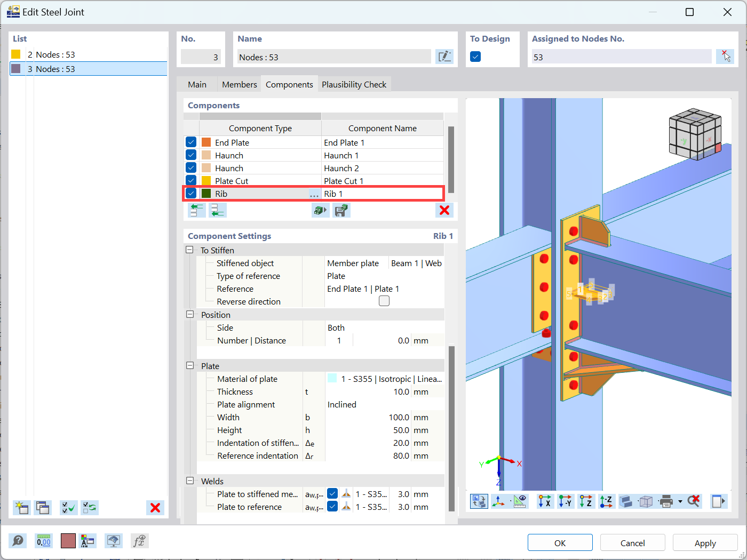Click the save component to library icon
The width and height of the screenshot is (747, 560).
tap(341, 210)
